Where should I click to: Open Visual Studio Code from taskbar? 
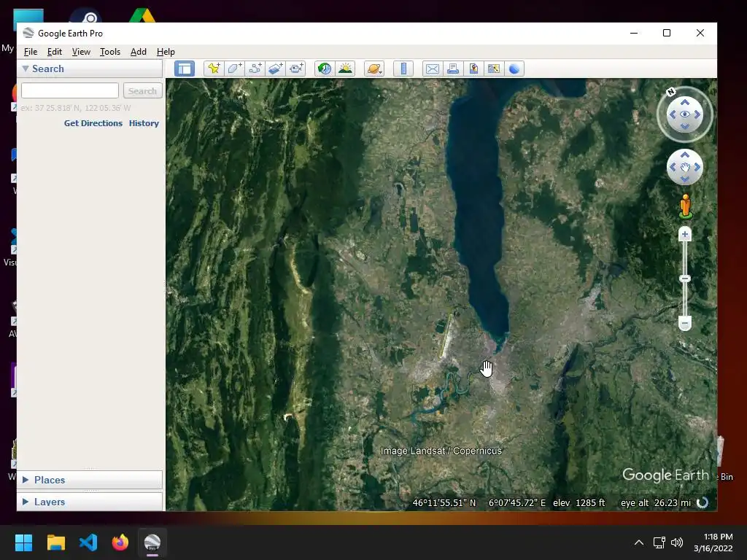[x=88, y=542]
